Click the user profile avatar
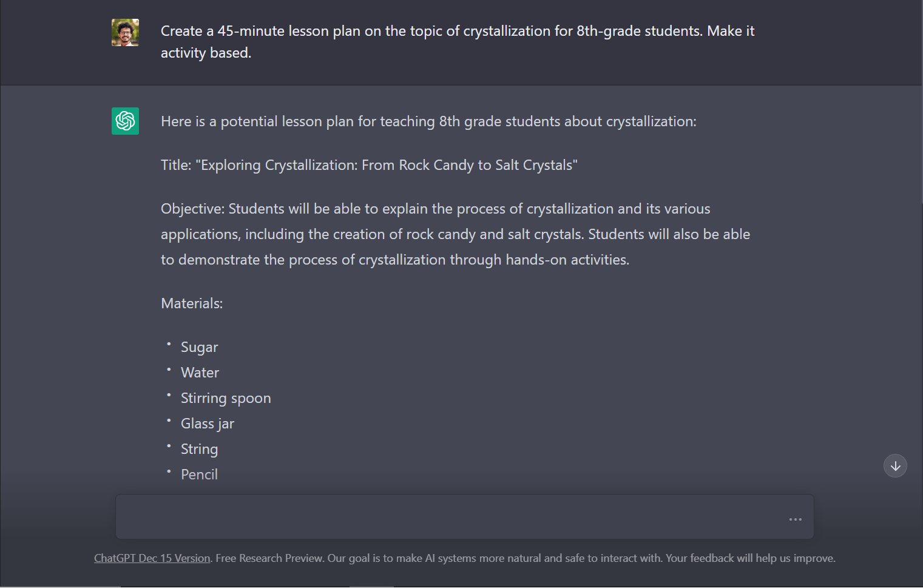923x588 pixels. [x=125, y=33]
